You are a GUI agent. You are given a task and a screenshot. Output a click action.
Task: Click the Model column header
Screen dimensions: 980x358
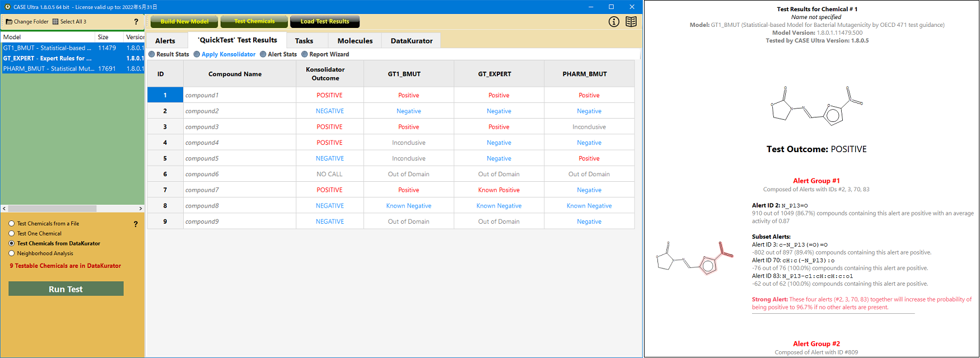click(48, 37)
